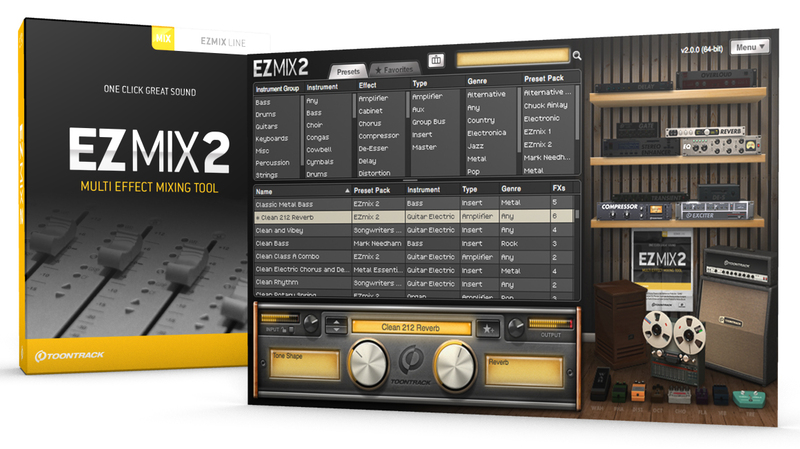Open the preset library browser icon
This screenshot has height=449, width=800.
[436, 60]
